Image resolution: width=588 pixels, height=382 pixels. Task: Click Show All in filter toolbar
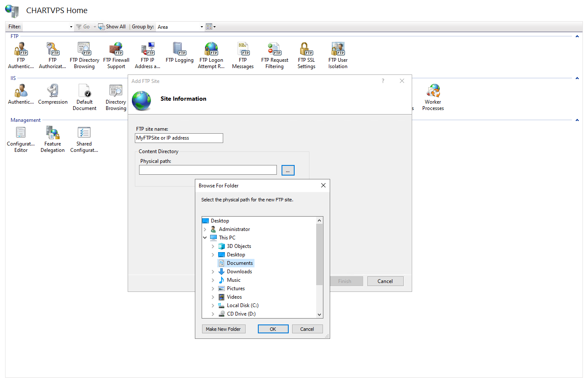pos(112,27)
